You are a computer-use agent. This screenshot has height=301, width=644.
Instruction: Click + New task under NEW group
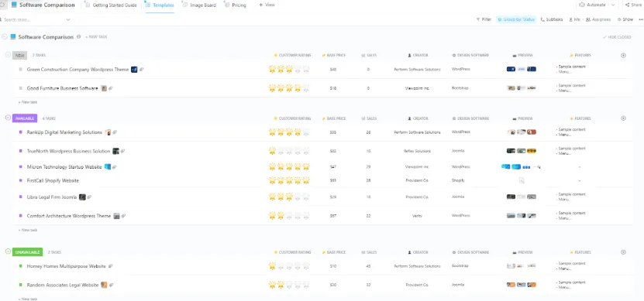28,102
